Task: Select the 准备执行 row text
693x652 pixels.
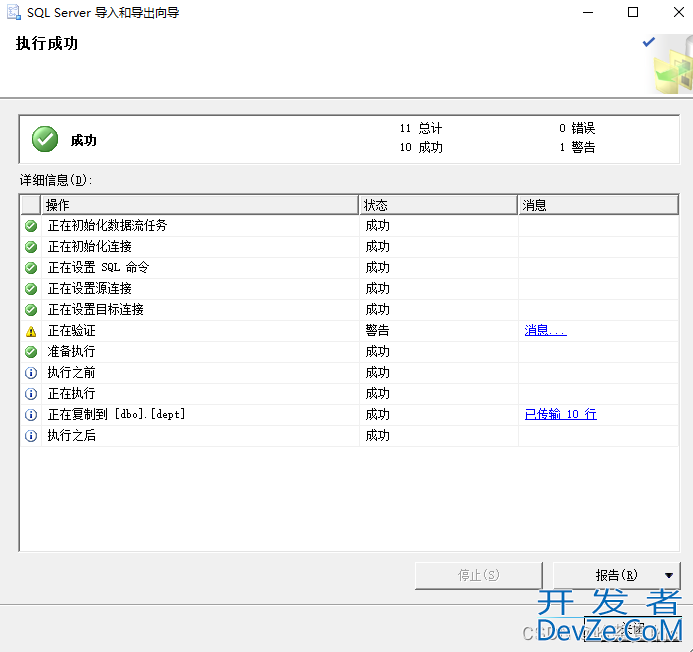Action: point(72,351)
